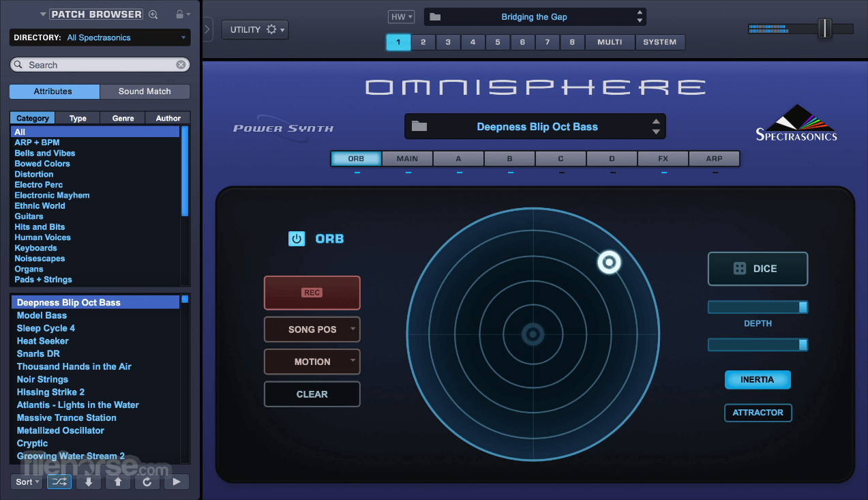Step to next multi with the down arrow
868x500 pixels.
[x=640, y=21]
